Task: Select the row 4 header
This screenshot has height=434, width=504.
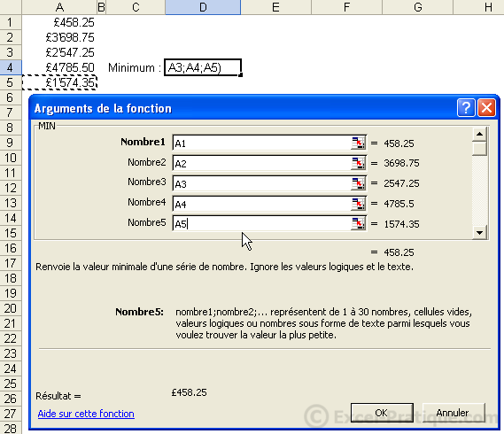Action: (x=11, y=67)
